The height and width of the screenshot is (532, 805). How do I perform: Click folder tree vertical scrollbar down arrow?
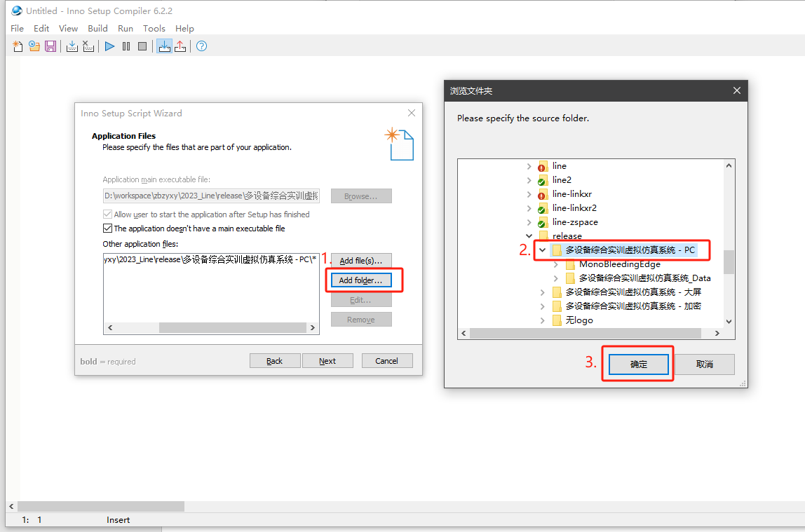tap(729, 321)
